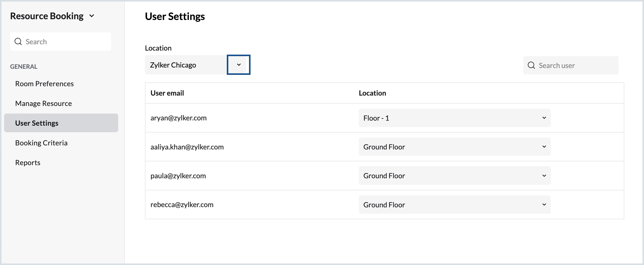Click the magnifier icon in Search user field
The width and height of the screenshot is (644, 265).
tap(531, 65)
